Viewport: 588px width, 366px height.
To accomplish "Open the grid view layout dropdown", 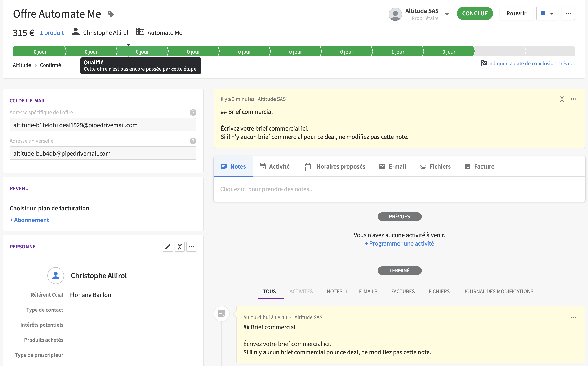I will tap(547, 13).
